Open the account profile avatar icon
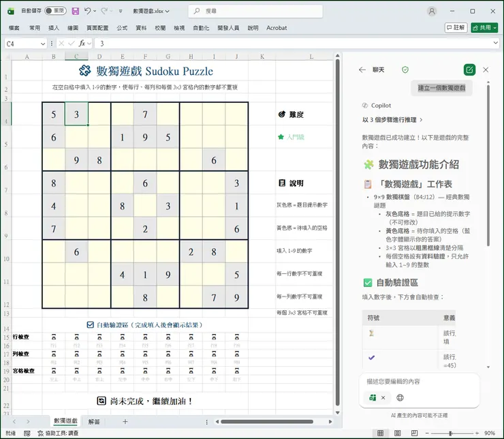This screenshot has width=504, height=439. coord(432,12)
